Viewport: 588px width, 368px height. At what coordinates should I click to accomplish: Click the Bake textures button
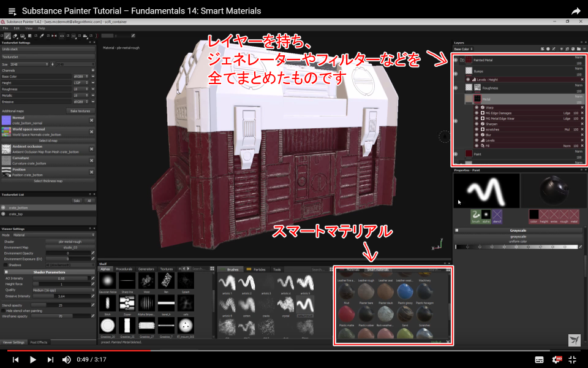point(80,111)
